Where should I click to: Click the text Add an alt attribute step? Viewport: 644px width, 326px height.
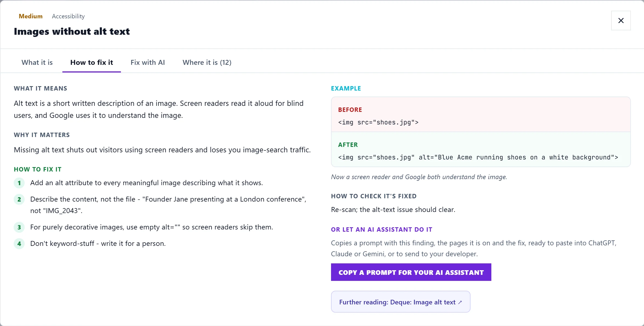(x=147, y=183)
